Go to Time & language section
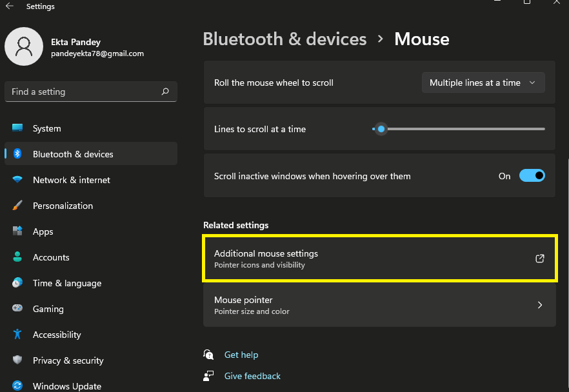The image size is (569, 392). [x=67, y=283]
